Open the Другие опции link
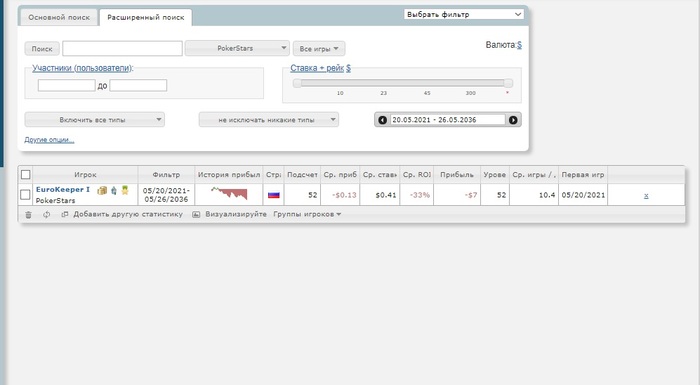The width and height of the screenshot is (700, 385). tap(49, 140)
